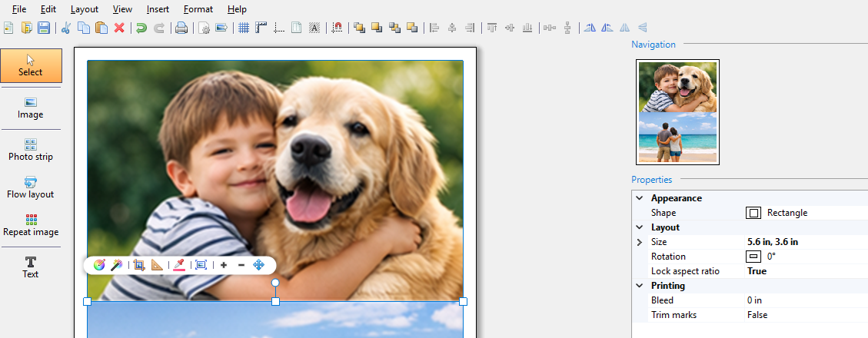
Task: Toggle the rulers icon in toolbar
Action: (261, 28)
